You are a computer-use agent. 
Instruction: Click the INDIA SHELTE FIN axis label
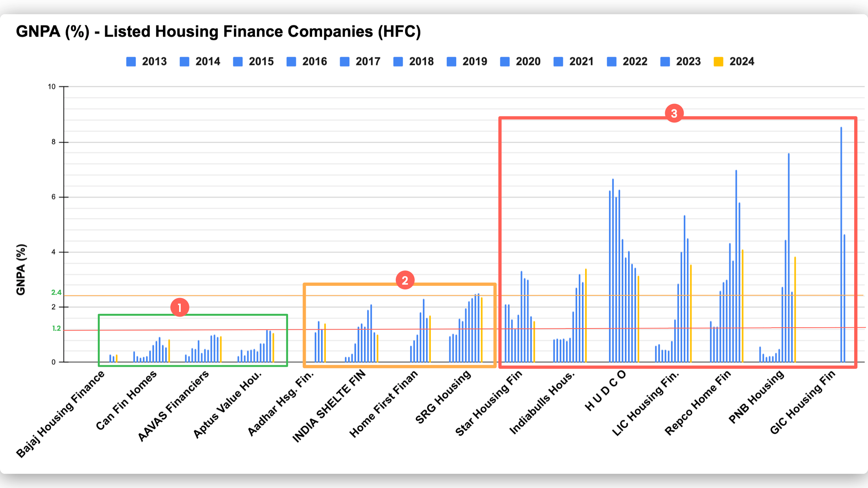click(329, 406)
